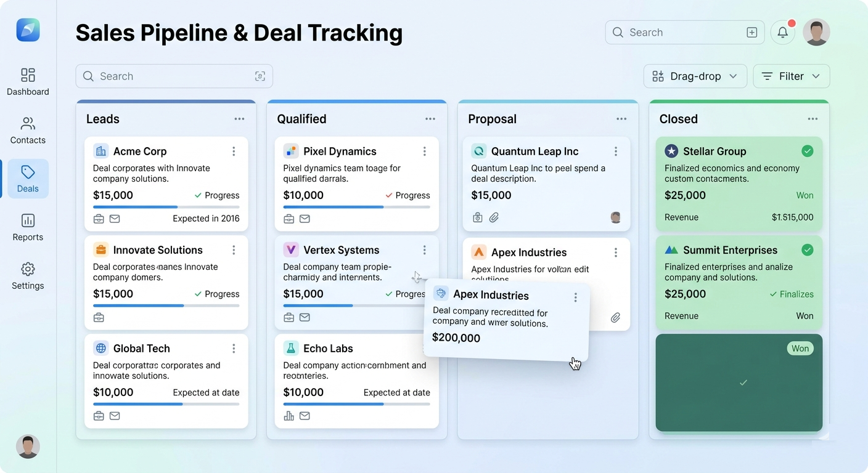Click the paperclip icon on Quantum Leap Inc card
The width and height of the screenshot is (868, 473).
click(493, 217)
